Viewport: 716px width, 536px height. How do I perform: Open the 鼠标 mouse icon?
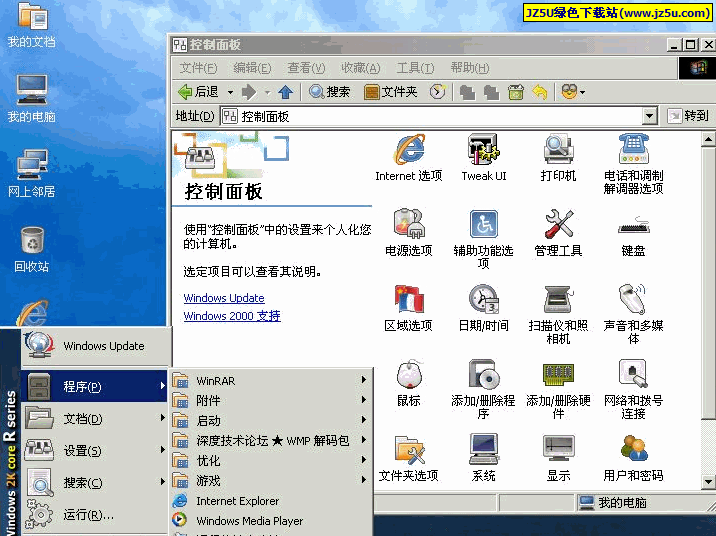click(409, 383)
